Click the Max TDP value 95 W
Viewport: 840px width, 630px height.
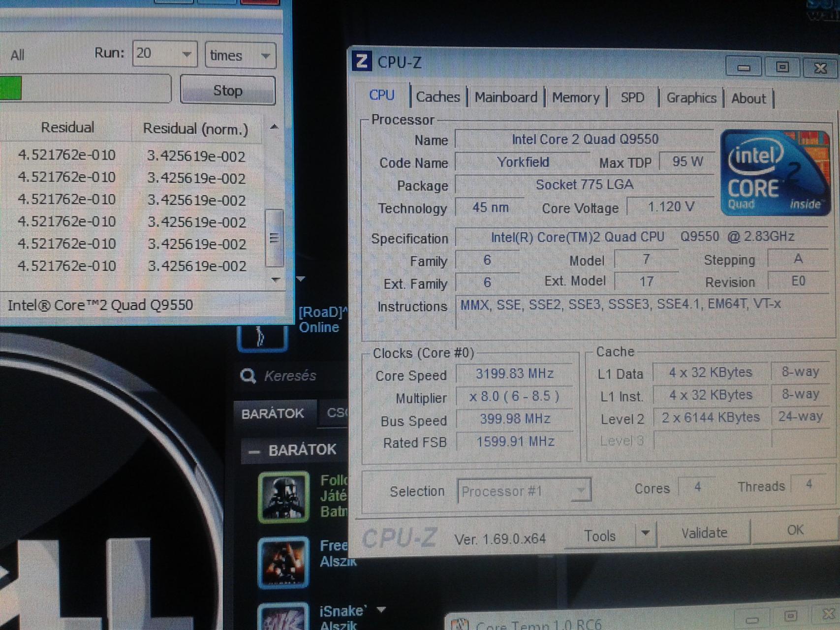[687, 161]
